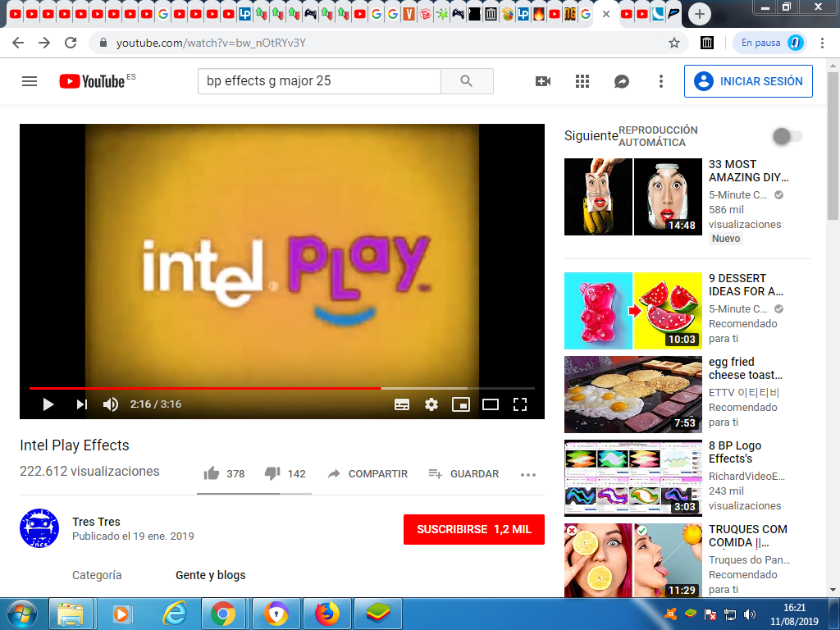Open the YouTube hamburger guide menu
Screen dimensions: 840x630
(30, 81)
